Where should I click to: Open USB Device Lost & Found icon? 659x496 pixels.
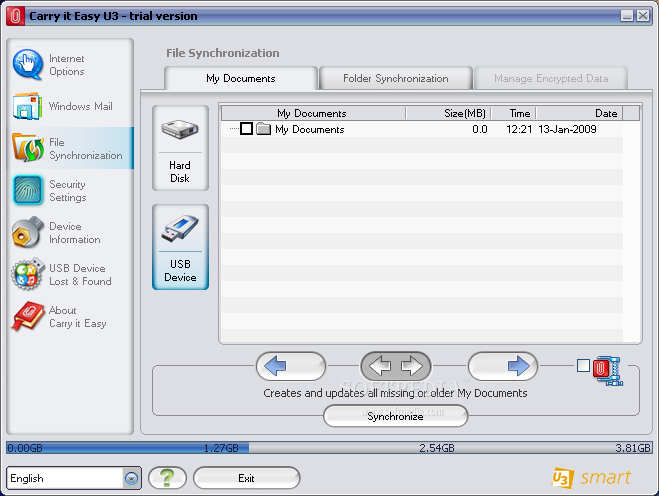coord(28,274)
